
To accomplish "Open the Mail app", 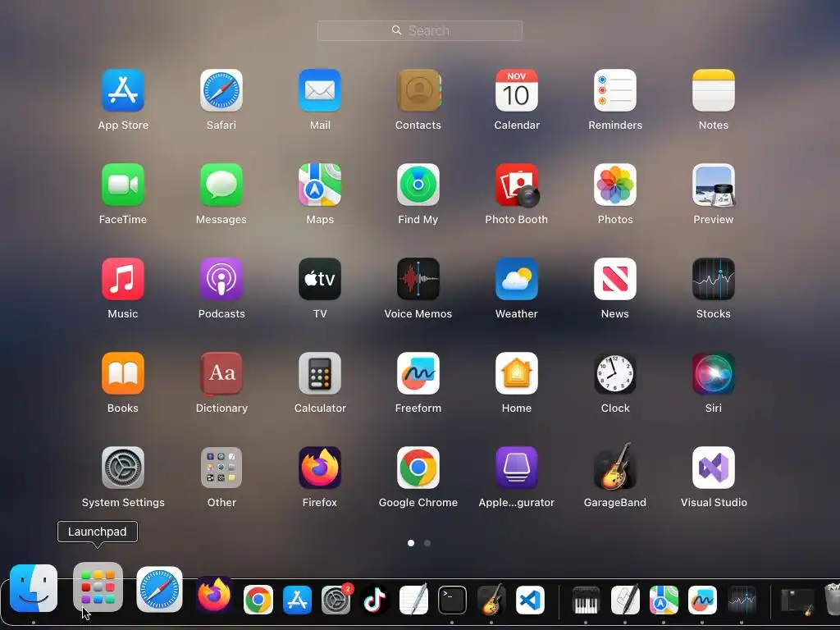I will click(x=320, y=90).
